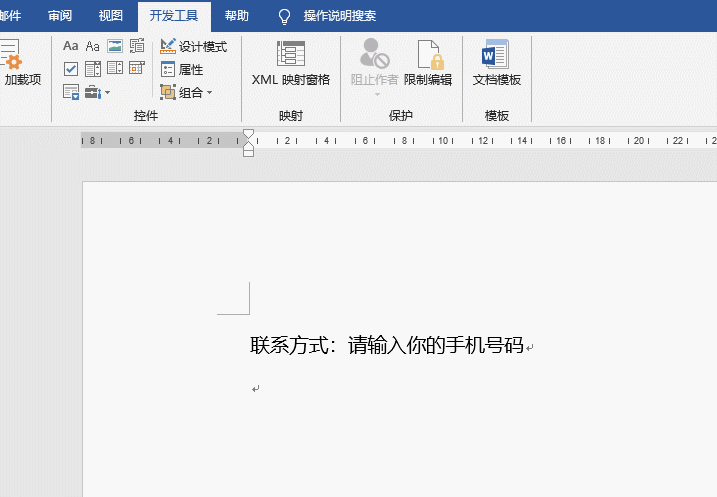
Task: Open the 邮件 mailings tab
Action: coord(10,16)
